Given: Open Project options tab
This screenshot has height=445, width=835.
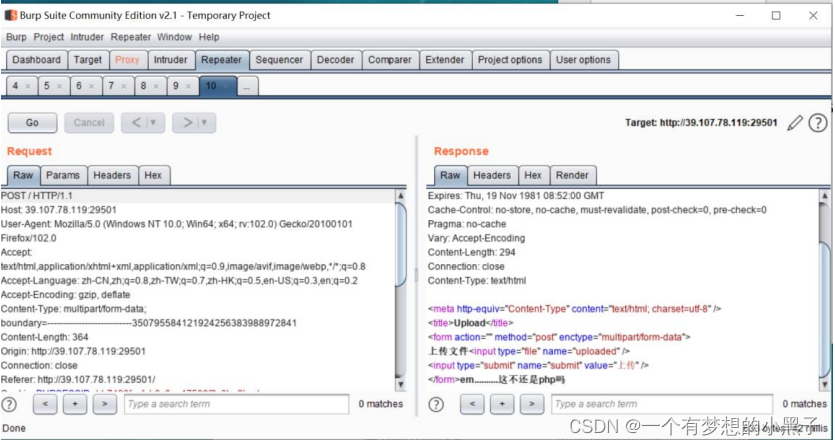Looking at the screenshot, I should tap(510, 60).
